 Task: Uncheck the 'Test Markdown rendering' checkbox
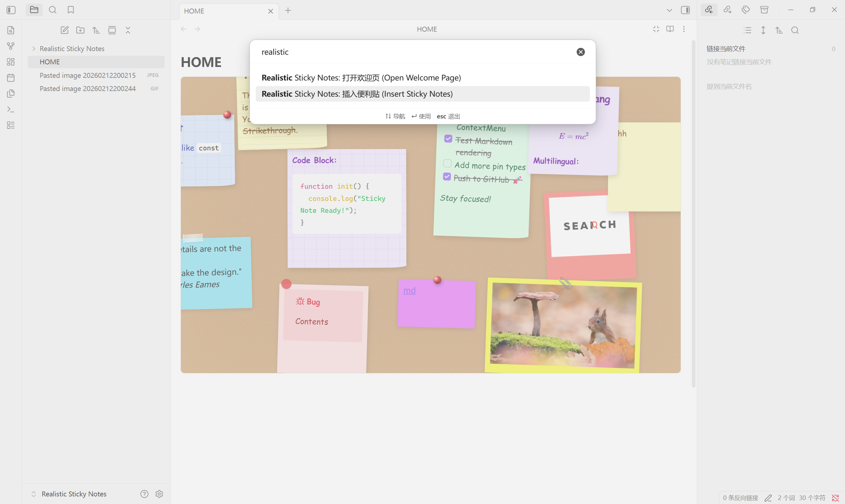pos(448,139)
